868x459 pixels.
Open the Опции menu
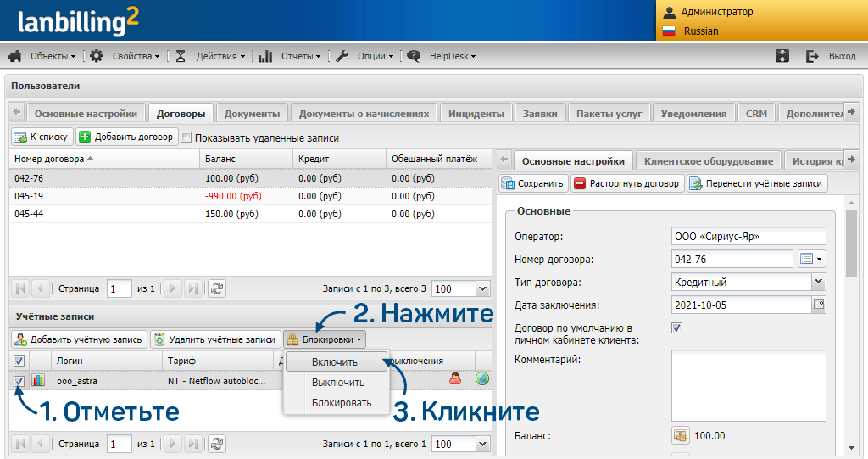coord(376,56)
